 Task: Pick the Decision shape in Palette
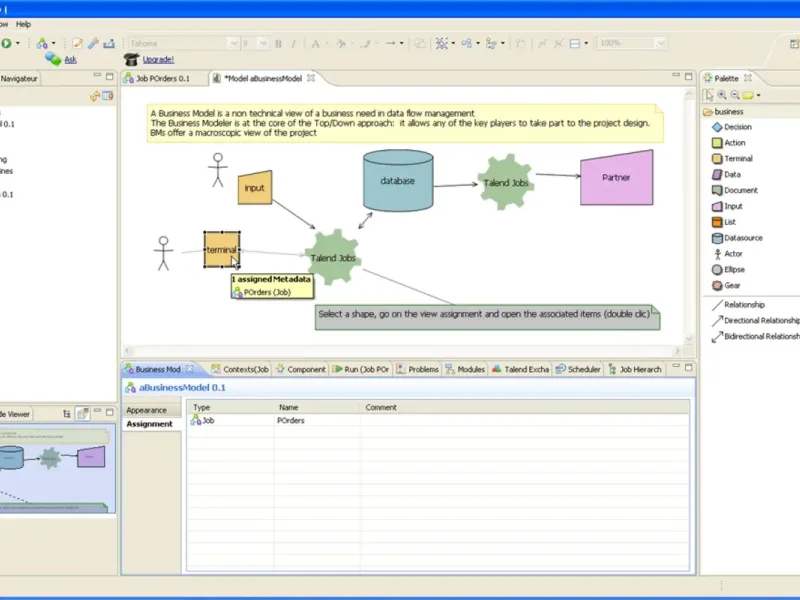(732, 127)
